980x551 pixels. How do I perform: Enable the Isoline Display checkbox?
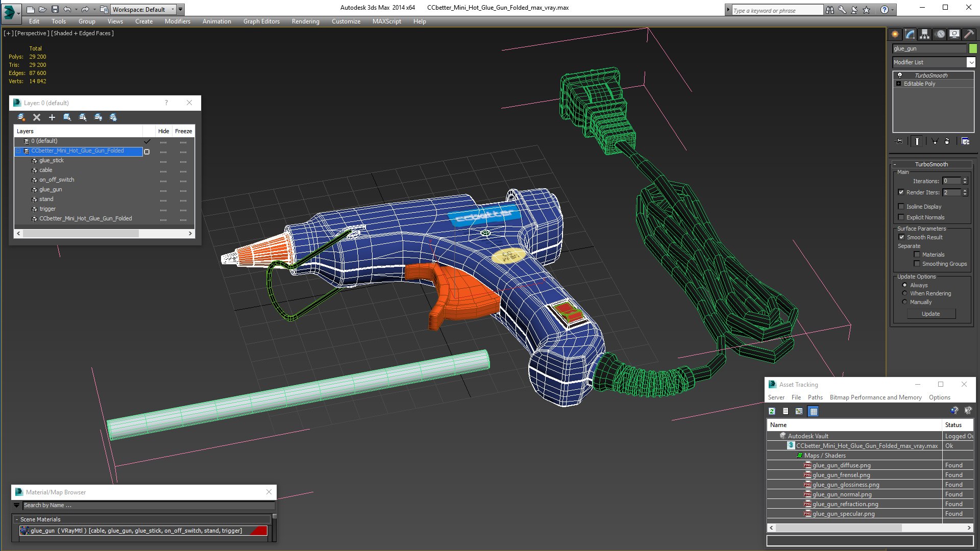901,207
